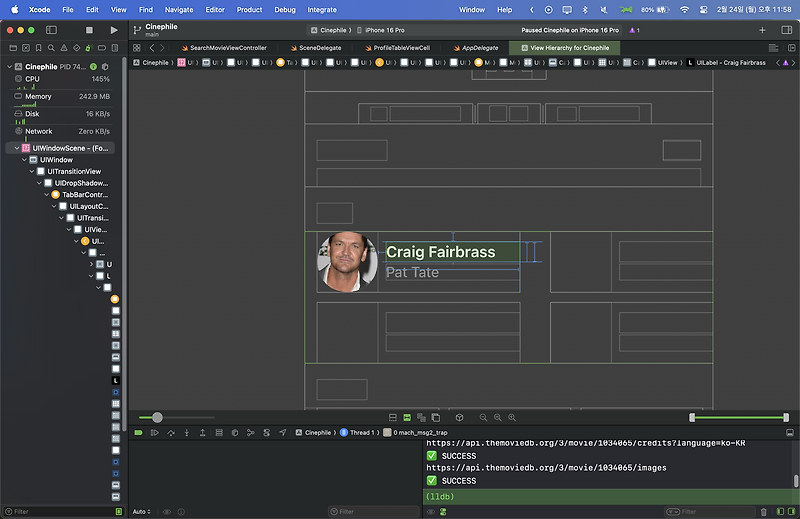This screenshot has height=519, width=800.
Task: Choose iPhone 16 Pro run destination
Action: tap(381, 30)
